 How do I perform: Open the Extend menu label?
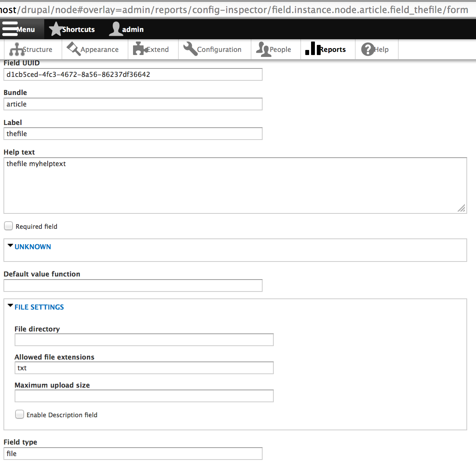click(158, 50)
